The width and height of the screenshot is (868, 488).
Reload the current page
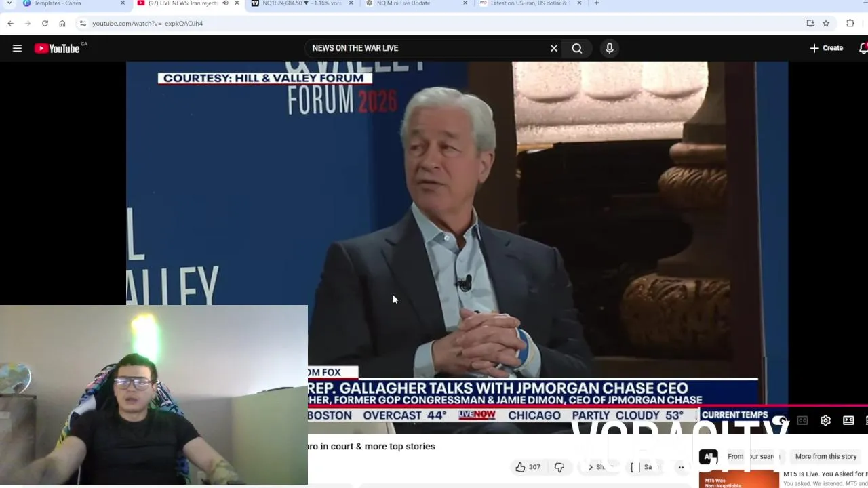[45, 23]
